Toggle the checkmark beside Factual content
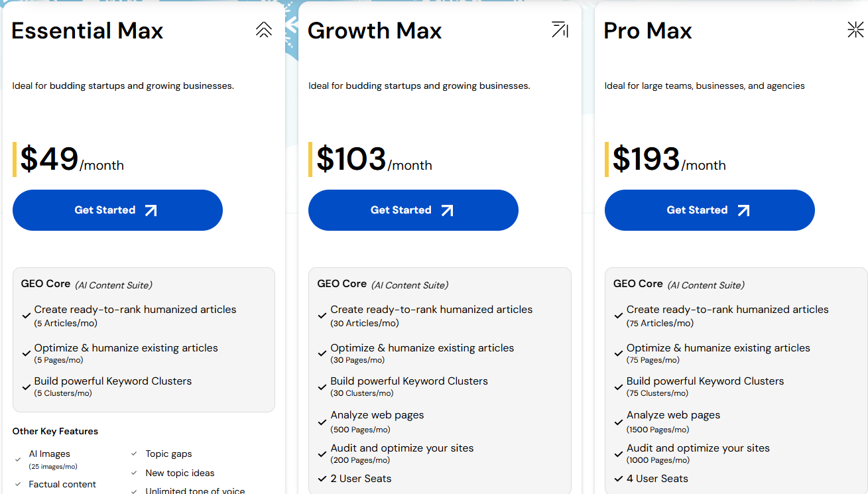Image resolution: width=868 pixels, height=494 pixels. coord(17,485)
